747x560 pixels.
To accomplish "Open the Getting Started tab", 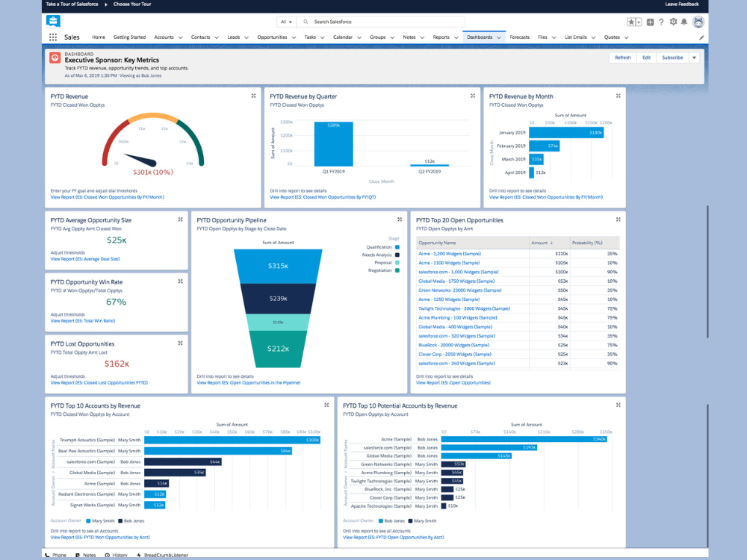I will point(129,37).
